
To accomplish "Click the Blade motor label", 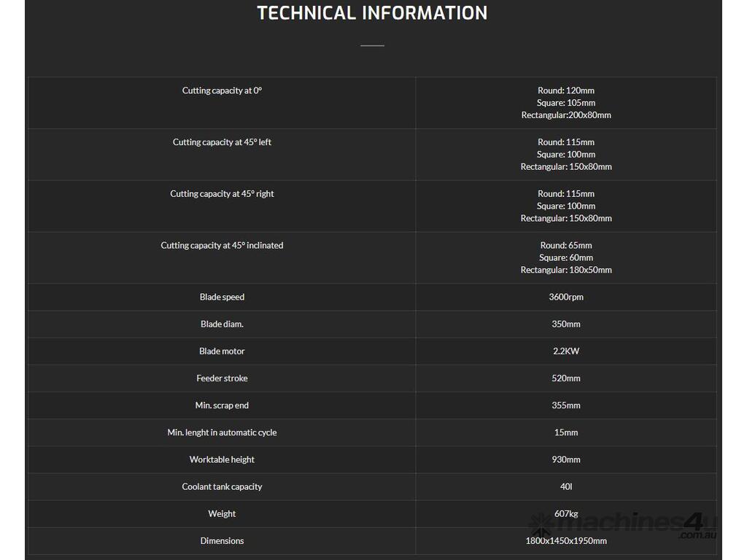I will [x=222, y=351].
